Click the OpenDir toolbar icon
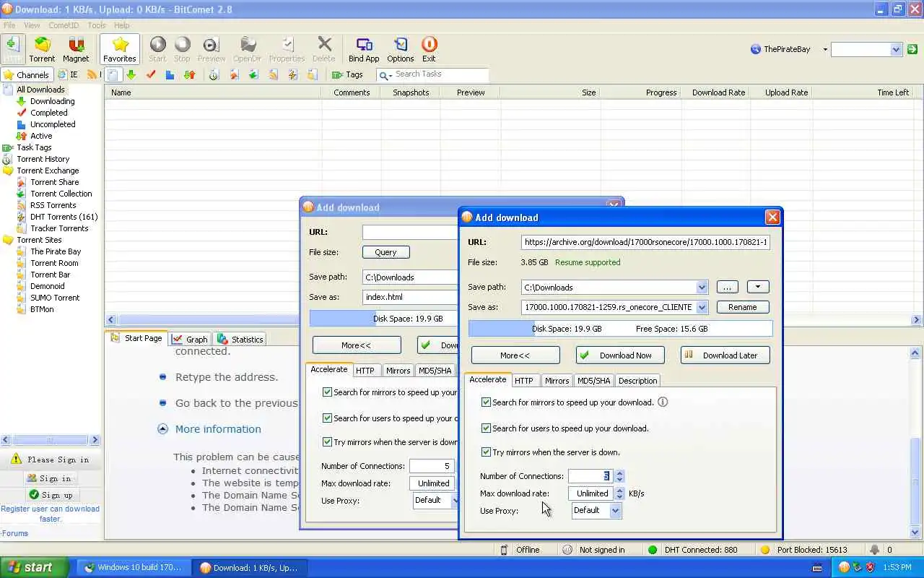Screen dimensions: 924x578 point(248,49)
